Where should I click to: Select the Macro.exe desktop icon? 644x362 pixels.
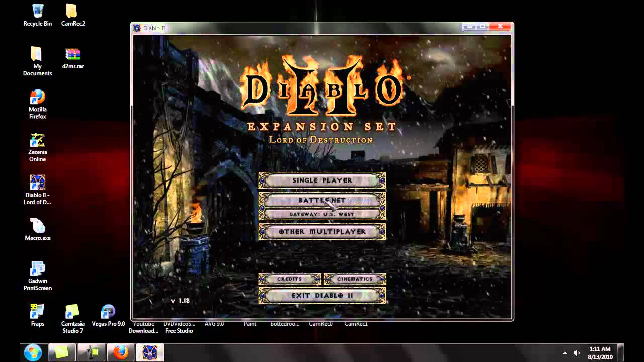coord(37,229)
